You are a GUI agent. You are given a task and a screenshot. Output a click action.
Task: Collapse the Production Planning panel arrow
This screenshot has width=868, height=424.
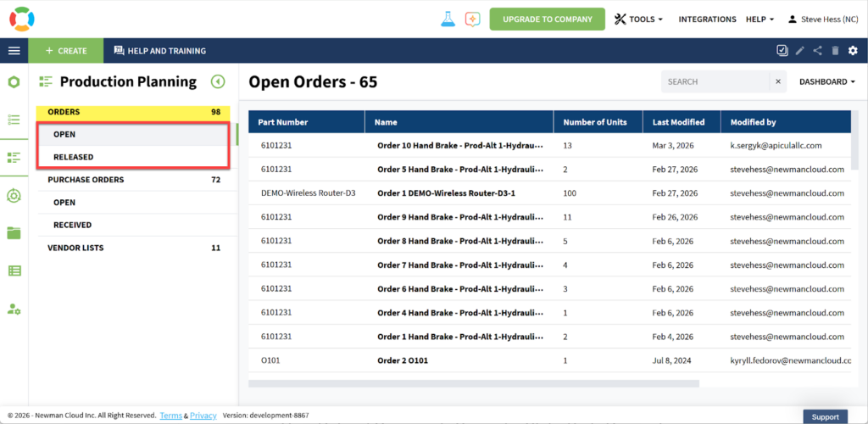[218, 82]
